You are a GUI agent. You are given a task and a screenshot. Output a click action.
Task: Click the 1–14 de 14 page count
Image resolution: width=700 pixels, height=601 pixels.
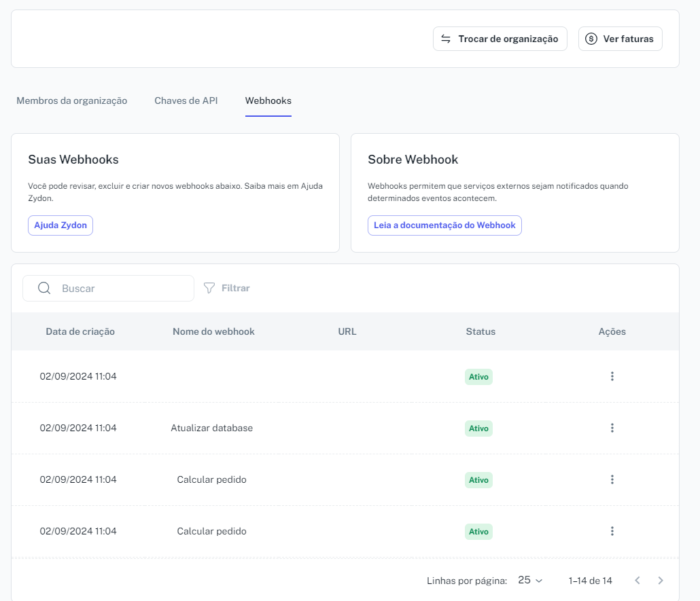coord(590,581)
